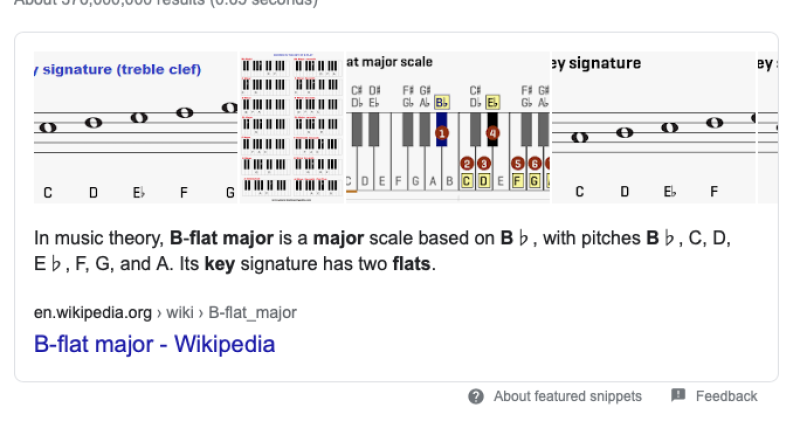This screenshot has height=421, width=800.
Task: Click the yellow-highlighted B♭ label above keys
Action: [442, 102]
